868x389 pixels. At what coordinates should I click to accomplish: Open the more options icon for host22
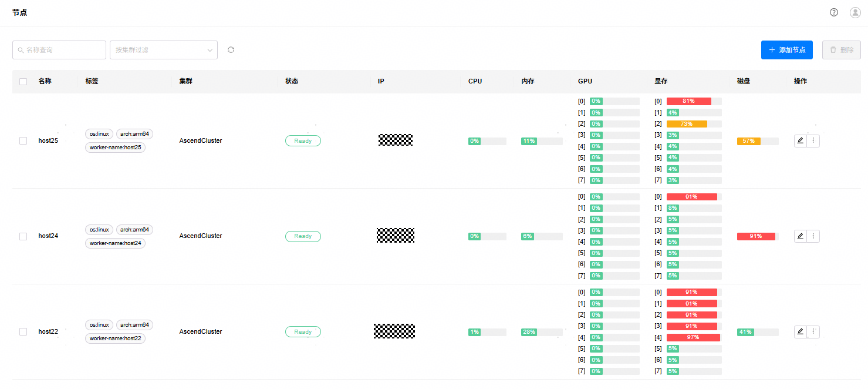pos(813,331)
